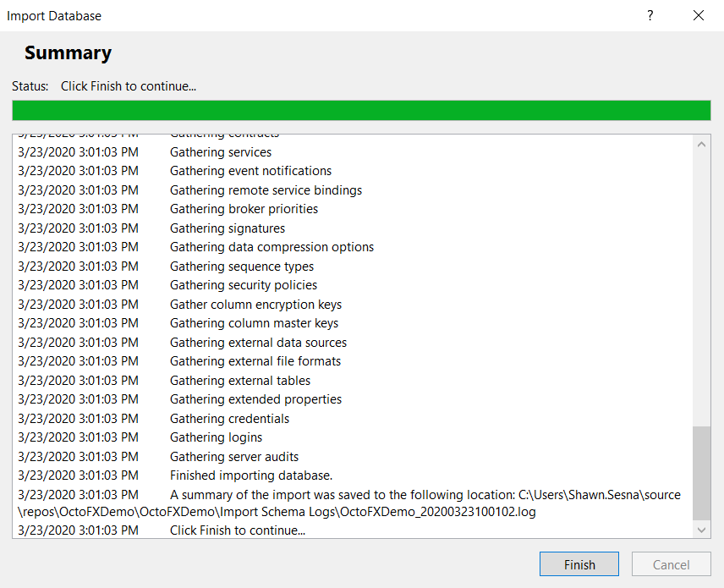Select the 'Gathering signatures' log entry
724x588 pixels.
point(227,228)
